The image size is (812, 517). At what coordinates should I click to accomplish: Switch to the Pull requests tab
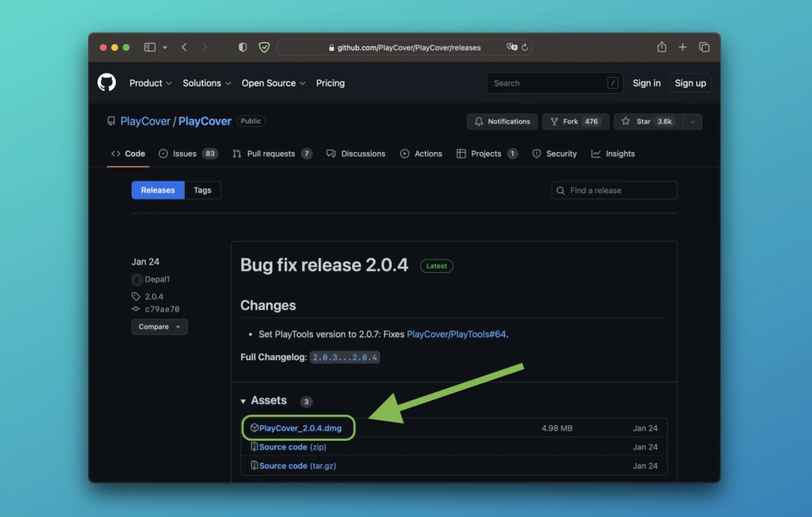pyautogui.click(x=273, y=153)
